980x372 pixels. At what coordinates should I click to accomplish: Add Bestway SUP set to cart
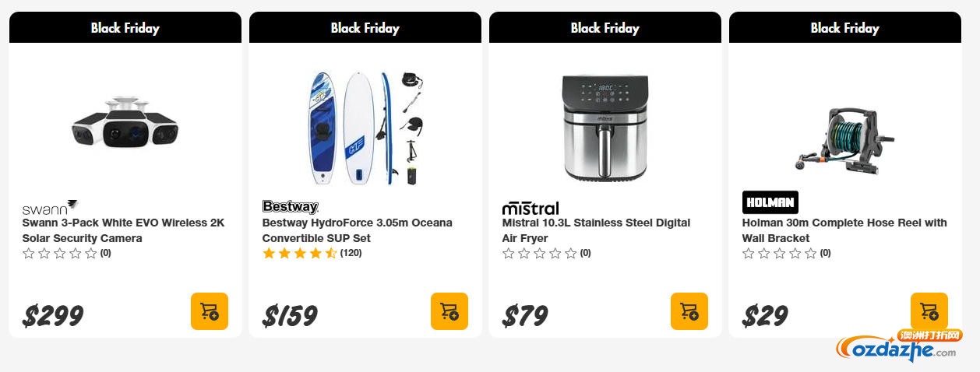[449, 311]
